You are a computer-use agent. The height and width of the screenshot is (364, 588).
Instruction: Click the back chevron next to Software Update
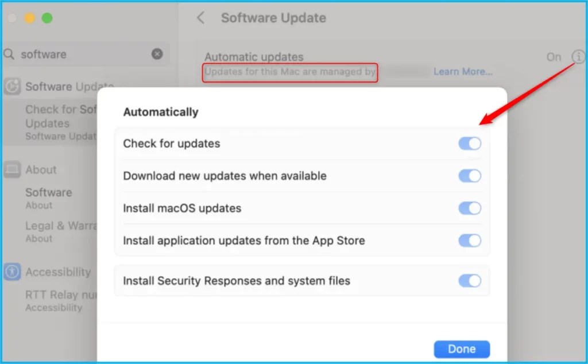[200, 18]
